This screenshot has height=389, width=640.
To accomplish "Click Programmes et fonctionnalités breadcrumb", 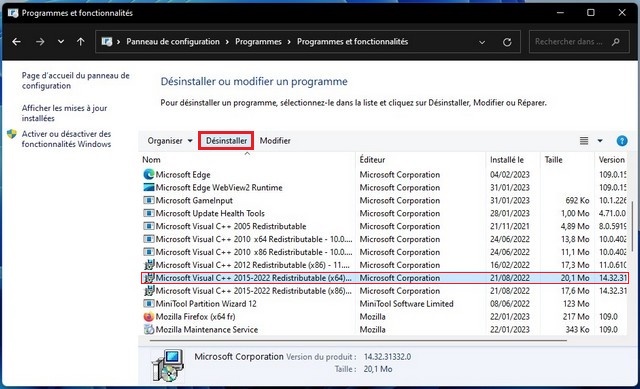I will pyautogui.click(x=352, y=42).
